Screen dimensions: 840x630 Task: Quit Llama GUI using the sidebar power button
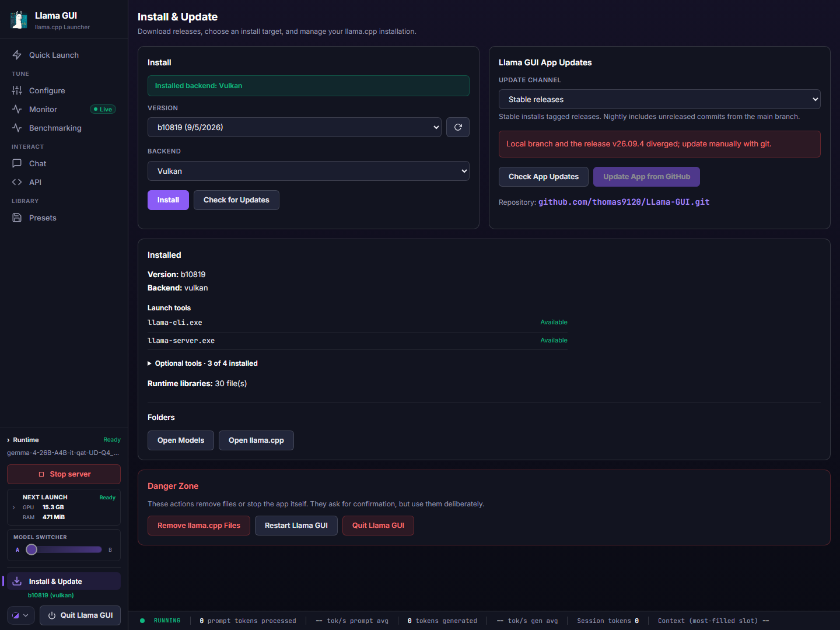(80, 615)
